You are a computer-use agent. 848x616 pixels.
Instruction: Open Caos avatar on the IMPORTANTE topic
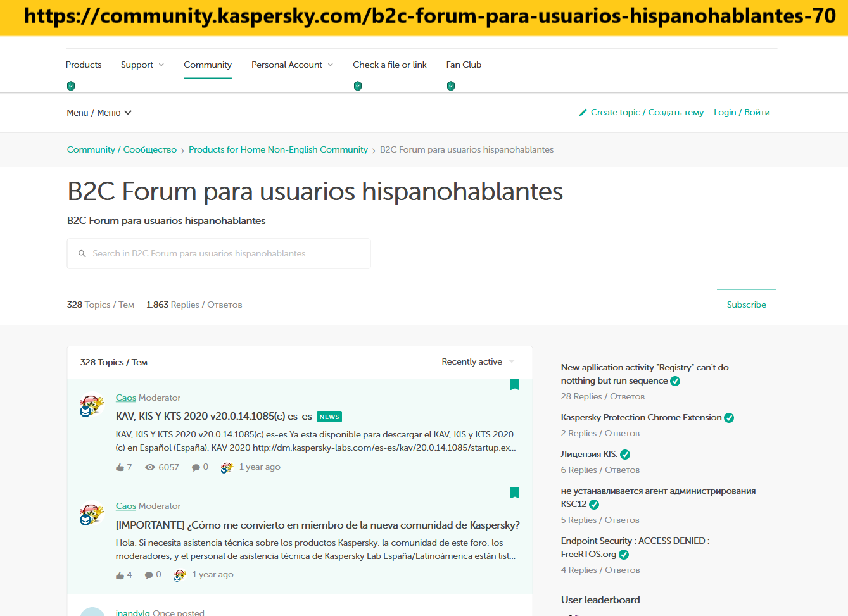pos(91,514)
